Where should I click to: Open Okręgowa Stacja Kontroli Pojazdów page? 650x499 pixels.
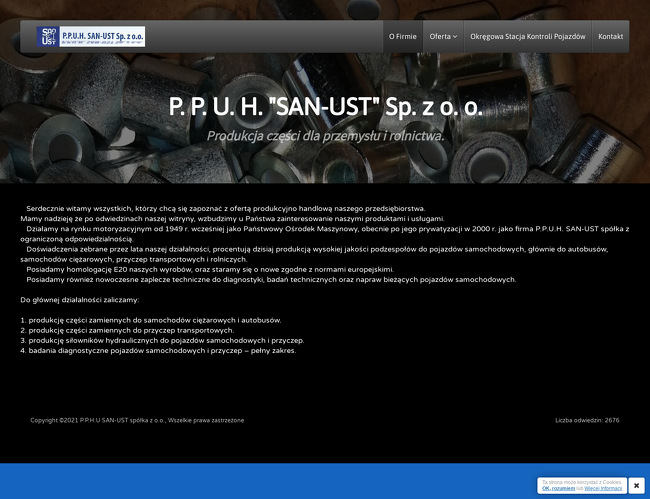[528, 36]
